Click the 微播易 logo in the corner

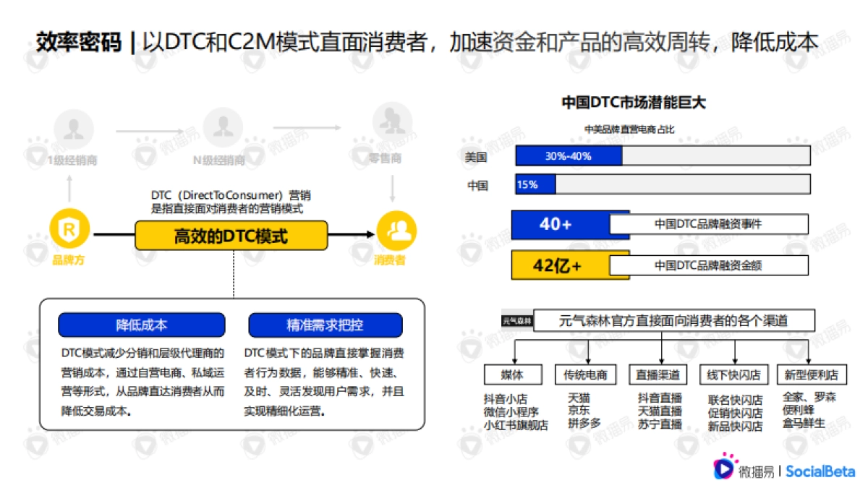[749, 470]
